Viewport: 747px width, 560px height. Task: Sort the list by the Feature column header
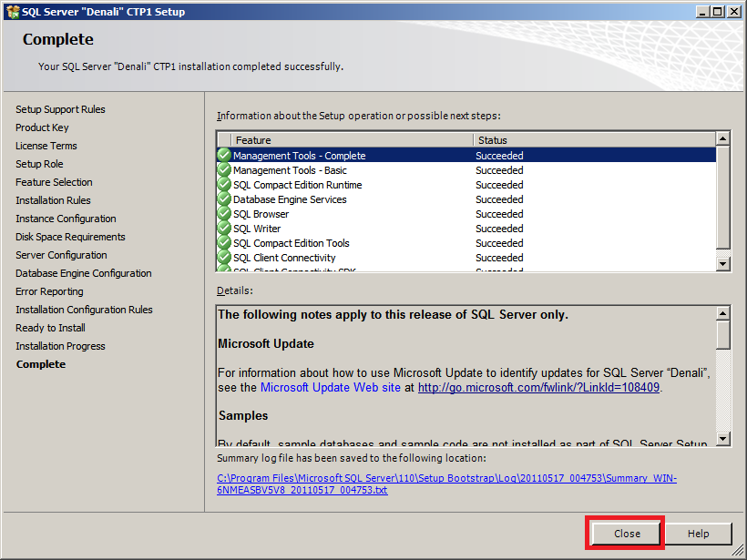click(x=352, y=140)
